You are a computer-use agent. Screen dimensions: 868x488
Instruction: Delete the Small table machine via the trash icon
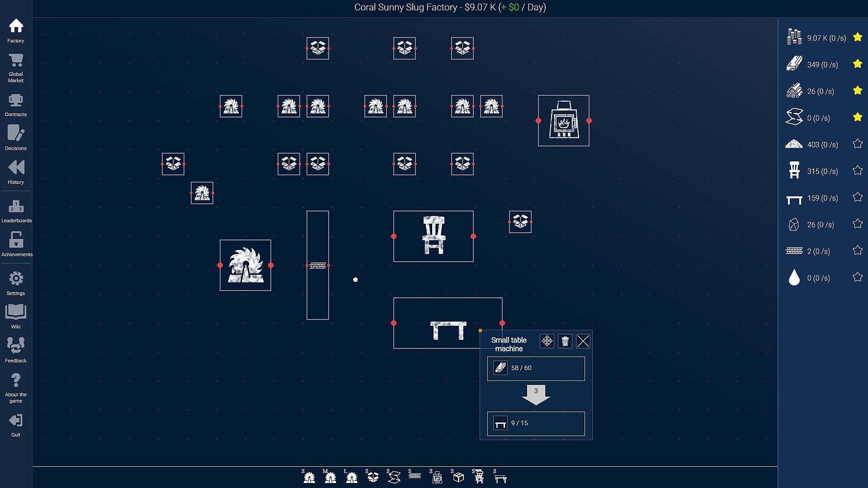(x=565, y=341)
